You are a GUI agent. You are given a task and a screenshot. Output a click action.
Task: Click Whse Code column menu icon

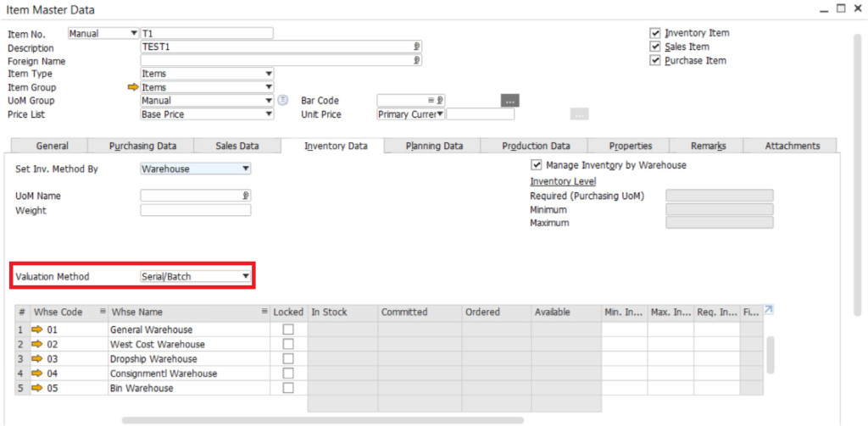[103, 312]
